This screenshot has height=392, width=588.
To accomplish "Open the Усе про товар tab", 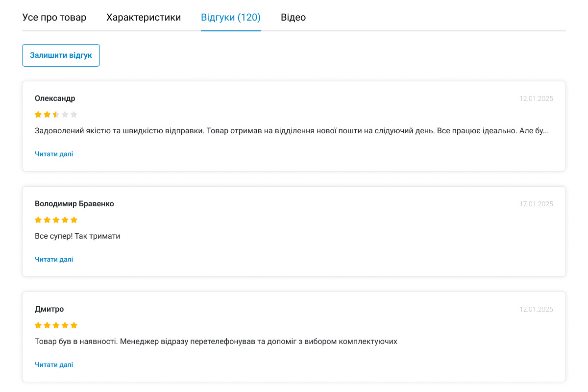I will click(x=54, y=18).
